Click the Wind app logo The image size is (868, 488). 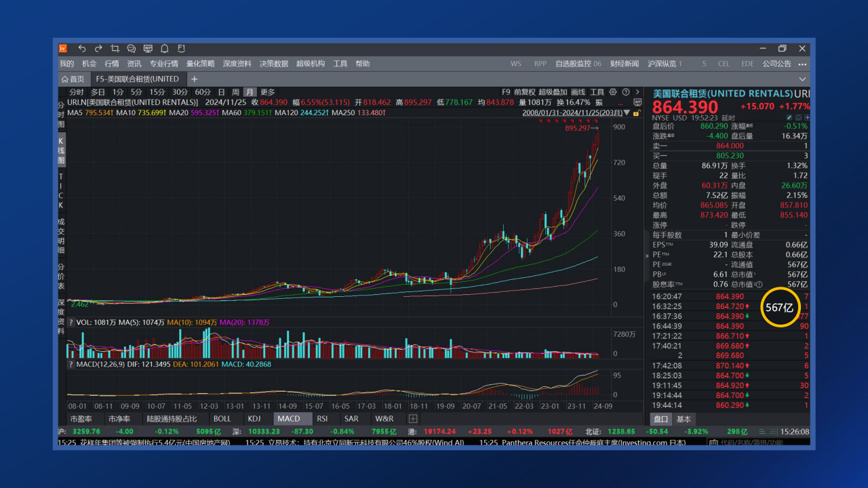[63, 49]
